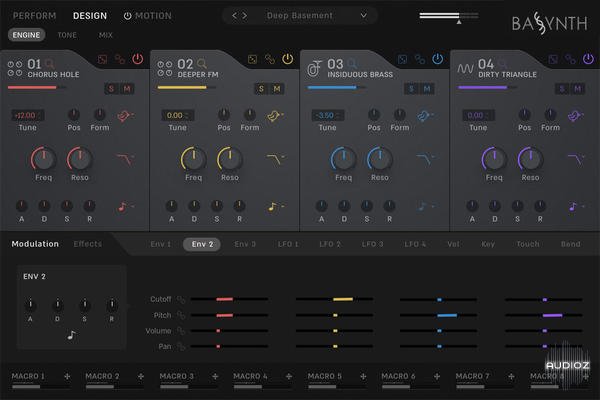Viewport: 600px width, 400px height.
Task: Add assignment to MACRO 4 plus button
Action: 289,377
